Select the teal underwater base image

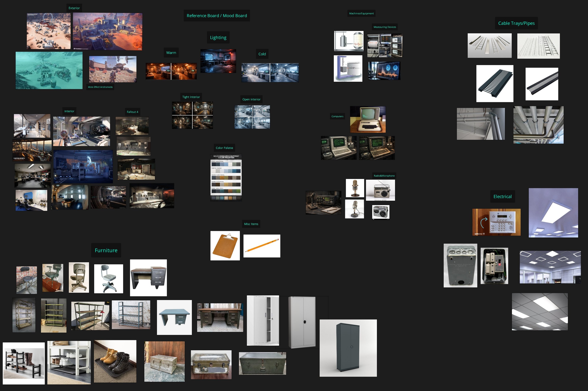point(49,70)
